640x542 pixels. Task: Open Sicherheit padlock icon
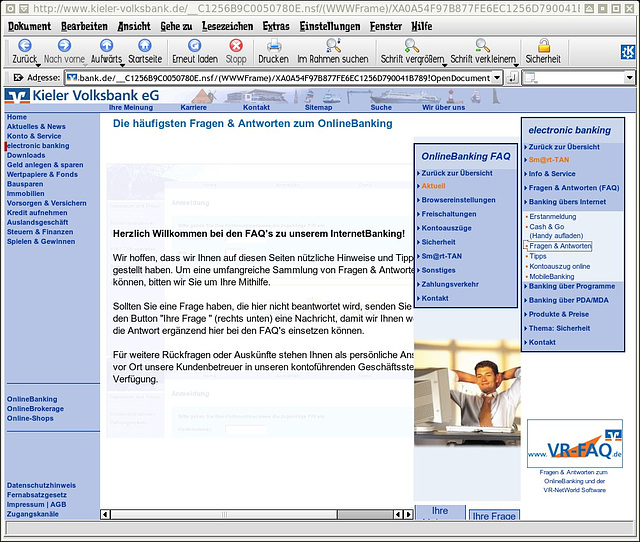tap(543, 46)
